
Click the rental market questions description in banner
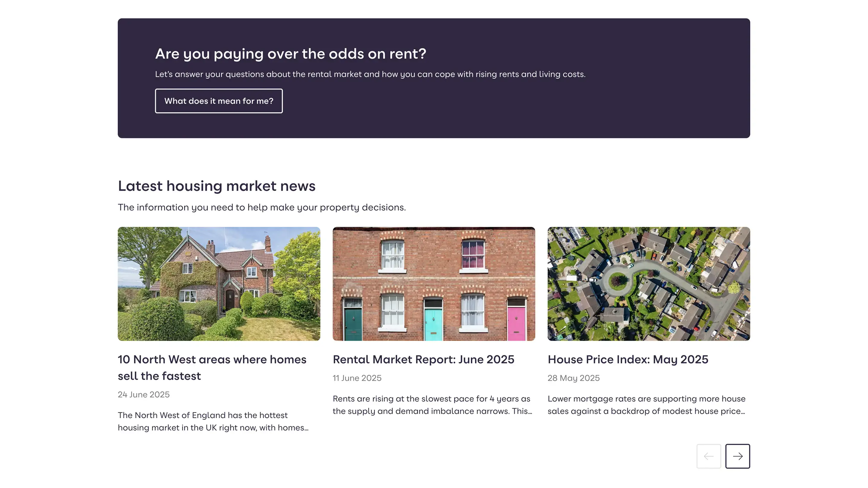(370, 74)
